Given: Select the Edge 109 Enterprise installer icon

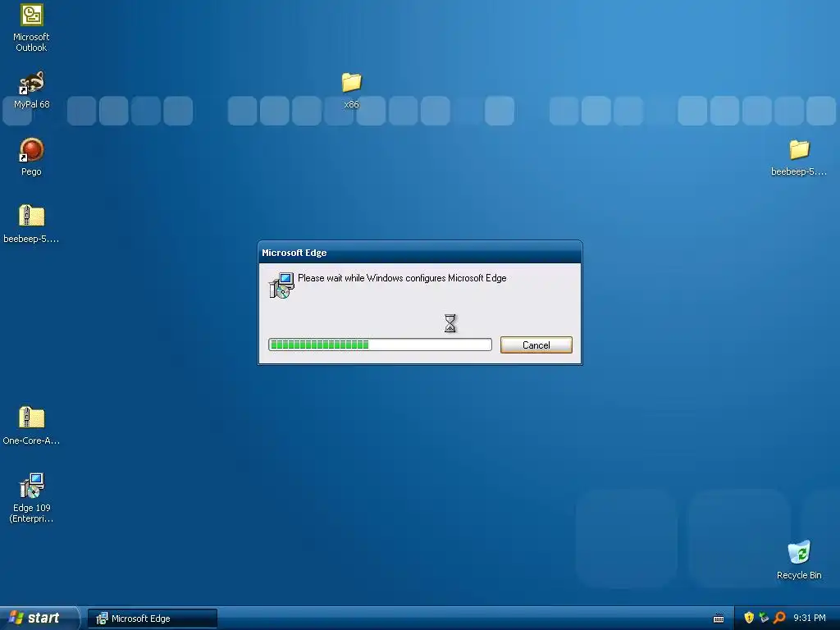Looking at the screenshot, I should (x=31, y=498).
